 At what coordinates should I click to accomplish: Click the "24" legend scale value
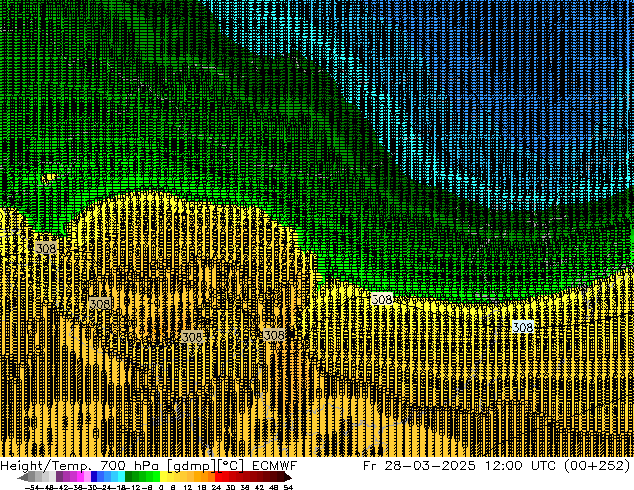point(216,487)
